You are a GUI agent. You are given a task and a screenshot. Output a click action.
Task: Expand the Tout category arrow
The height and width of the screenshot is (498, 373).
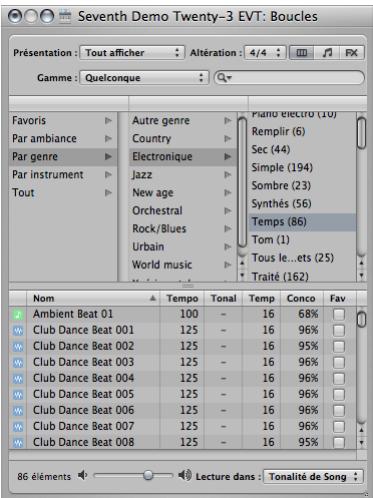click(108, 192)
